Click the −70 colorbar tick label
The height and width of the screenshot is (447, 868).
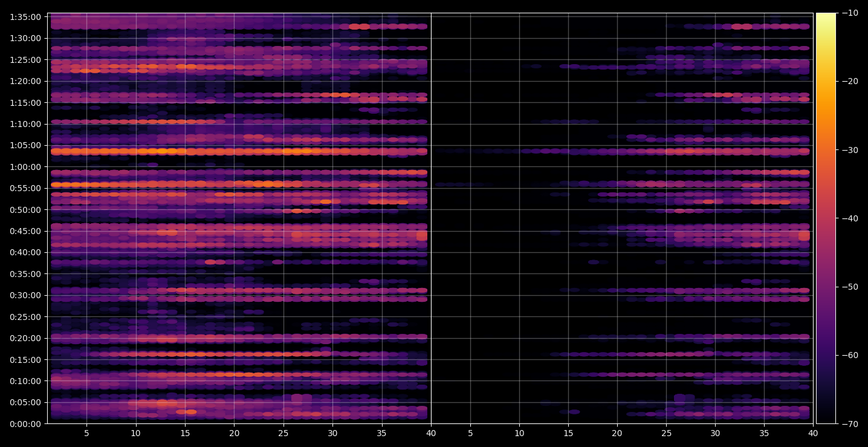[x=849, y=423]
